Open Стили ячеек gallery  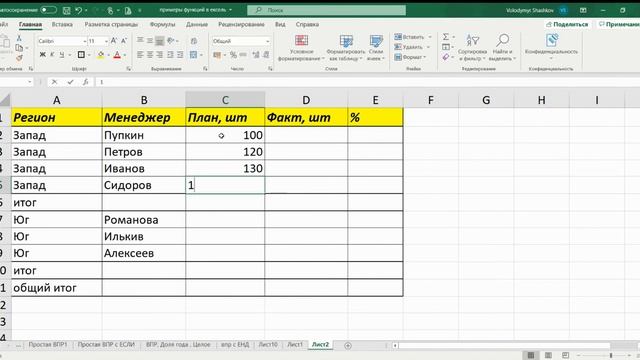pyautogui.click(x=376, y=48)
